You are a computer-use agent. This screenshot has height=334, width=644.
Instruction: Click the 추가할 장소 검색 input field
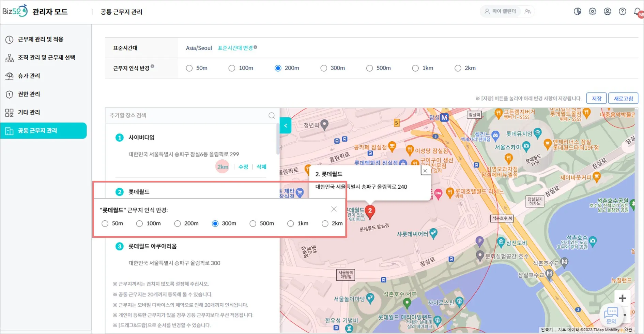pyautogui.click(x=188, y=115)
